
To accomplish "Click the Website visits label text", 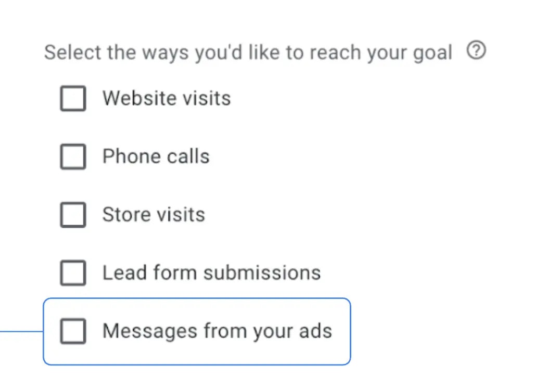I will tap(167, 98).
